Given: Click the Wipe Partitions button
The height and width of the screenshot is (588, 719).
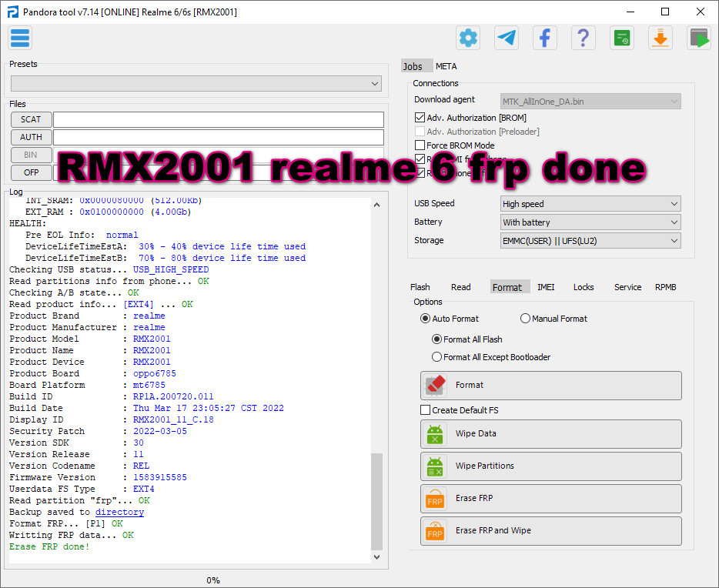Looking at the screenshot, I should click(550, 466).
